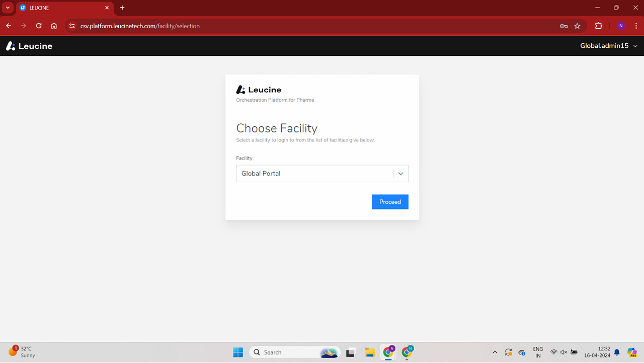The height and width of the screenshot is (363, 644).
Task: Go to browser home page
Action: click(54, 26)
